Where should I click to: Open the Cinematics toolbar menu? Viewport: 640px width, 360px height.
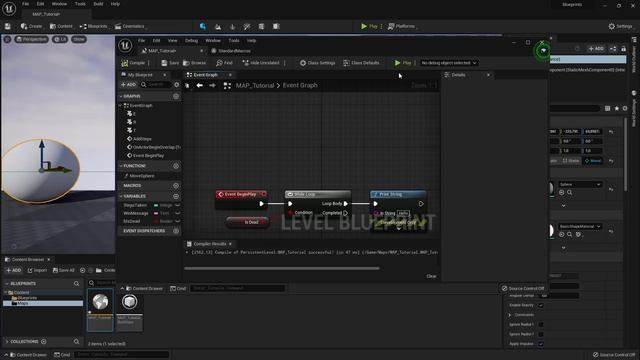pos(131,26)
